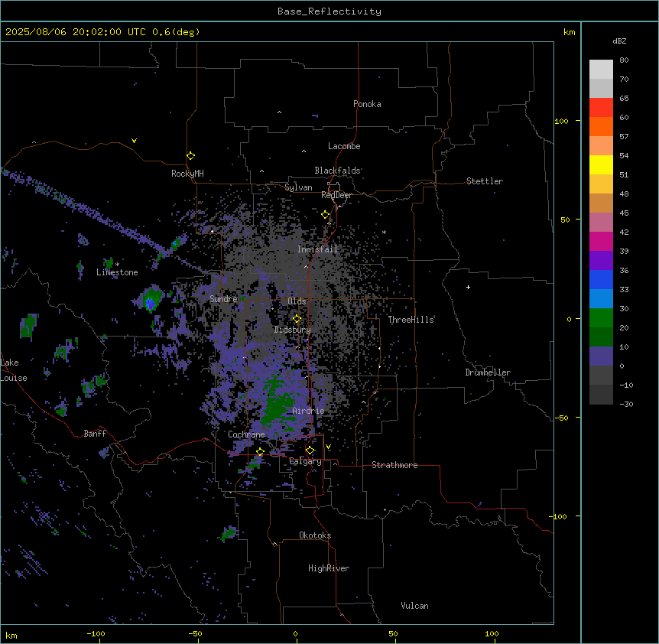Select the orange 57-60 dBZ legend swatch
Viewport: 659px width, 644px height.
tap(601, 126)
